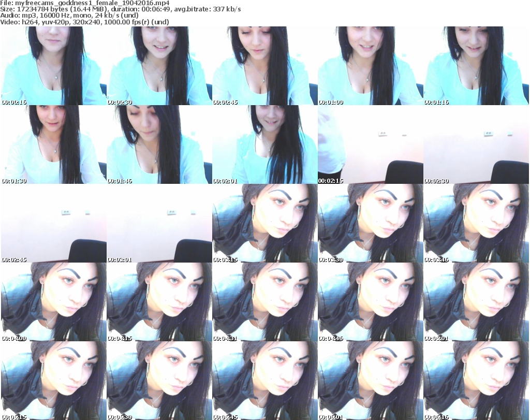The image size is (530, 420).
Task: Click the "File:" header line with the .mp4 name
Action: (x=85, y=3)
